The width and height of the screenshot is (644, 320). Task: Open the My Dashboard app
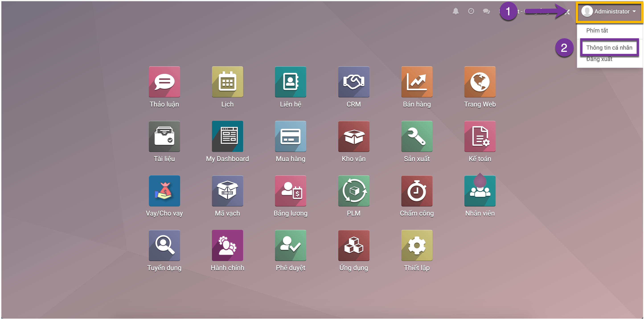coord(227,136)
